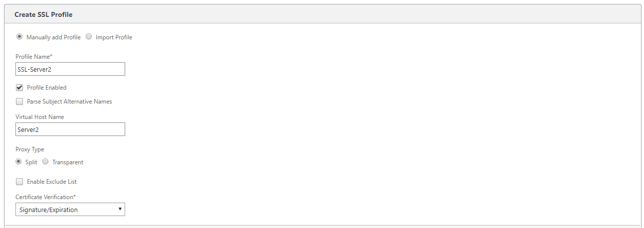The image size is (644, 228).
Task: Select the Split proxy type radio button
Action: coord(18,162)
